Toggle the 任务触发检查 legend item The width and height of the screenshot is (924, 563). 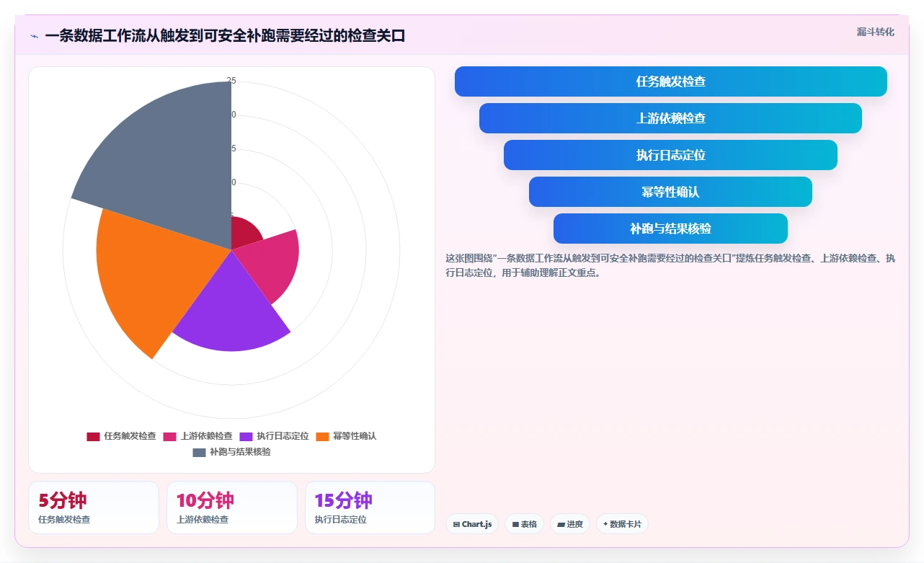click(121, 436)
